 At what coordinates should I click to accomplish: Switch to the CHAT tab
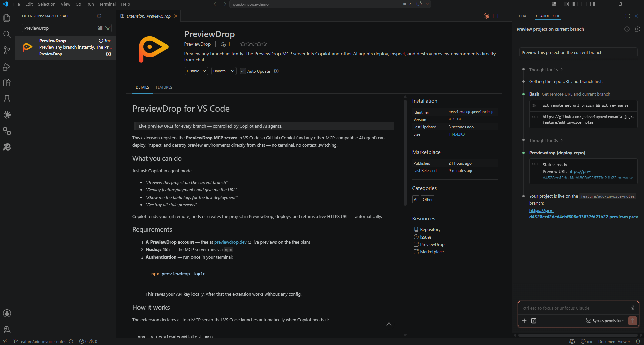point(523,16)
